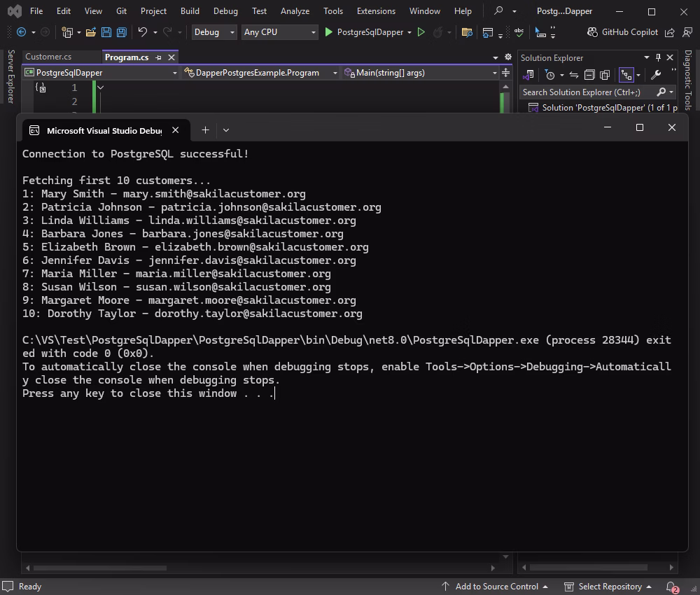This screenshot has width=700, height=595.
Task: Click Add to Source Control
Action: (497, 587)
